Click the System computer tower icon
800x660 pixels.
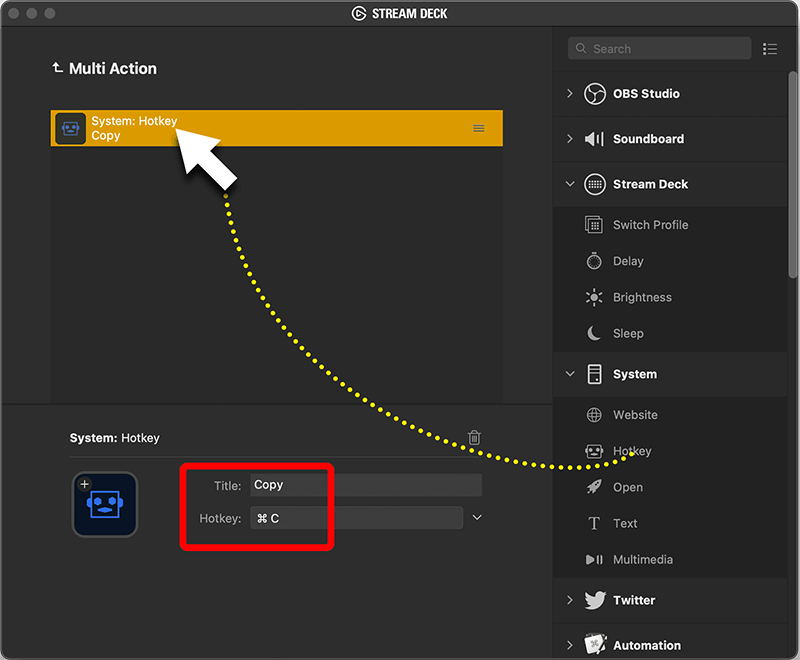click(x=594, y=374)
